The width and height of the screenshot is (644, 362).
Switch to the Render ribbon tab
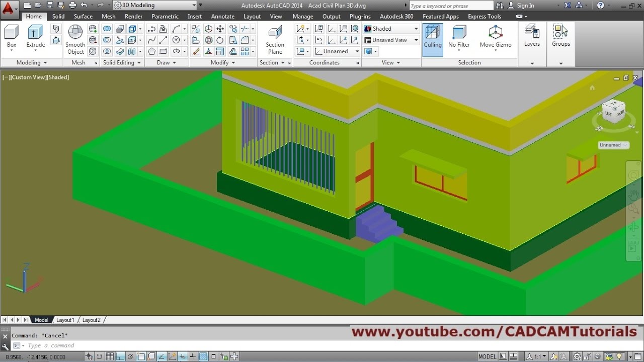(x=133, y=16)
